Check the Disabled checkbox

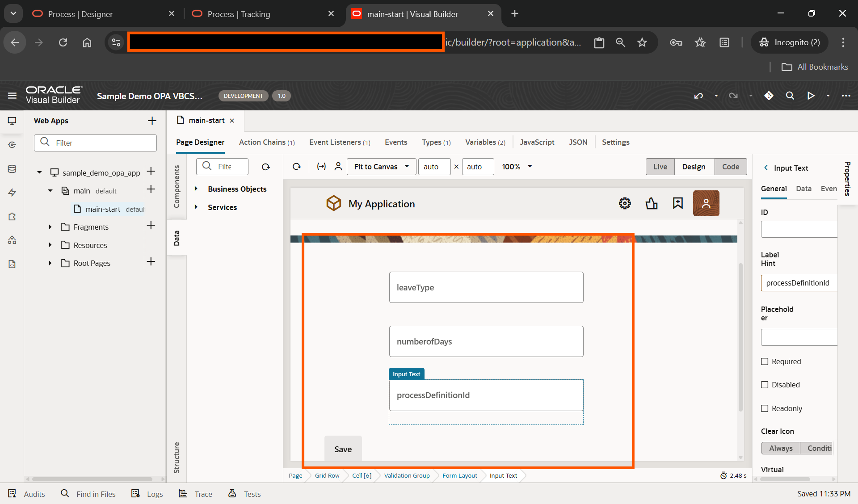pyautogui.click(x=765, y=385)
